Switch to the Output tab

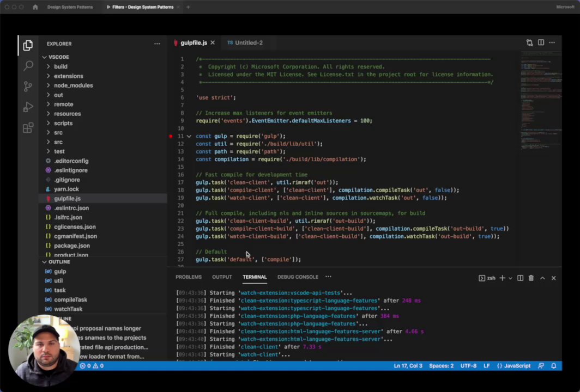[x=222, y=277]
